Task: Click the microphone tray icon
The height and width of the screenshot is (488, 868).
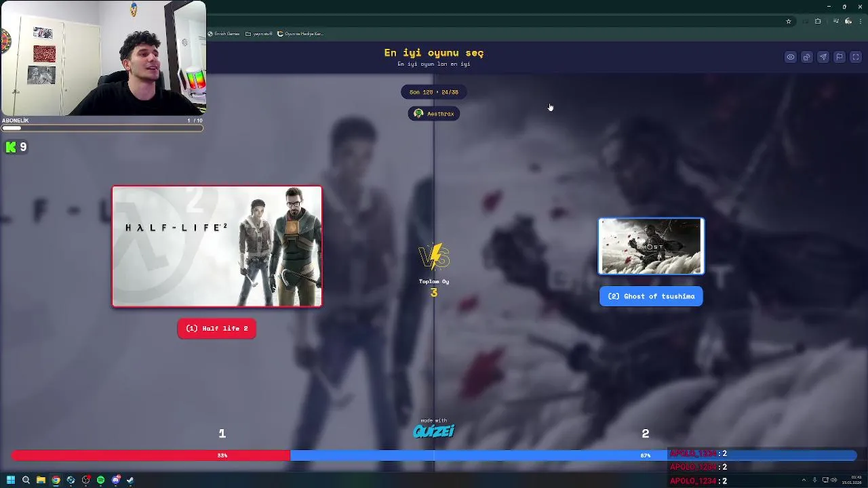Action: 814,480
